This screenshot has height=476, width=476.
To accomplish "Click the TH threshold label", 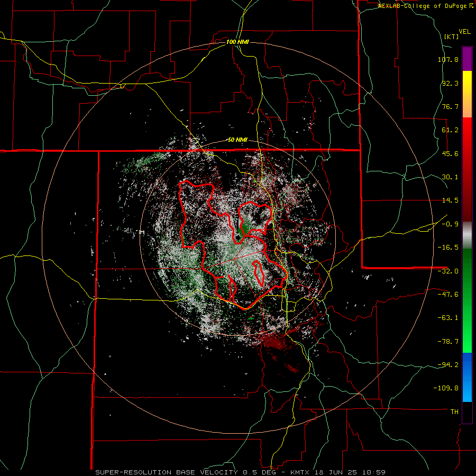I will [454, 411].
